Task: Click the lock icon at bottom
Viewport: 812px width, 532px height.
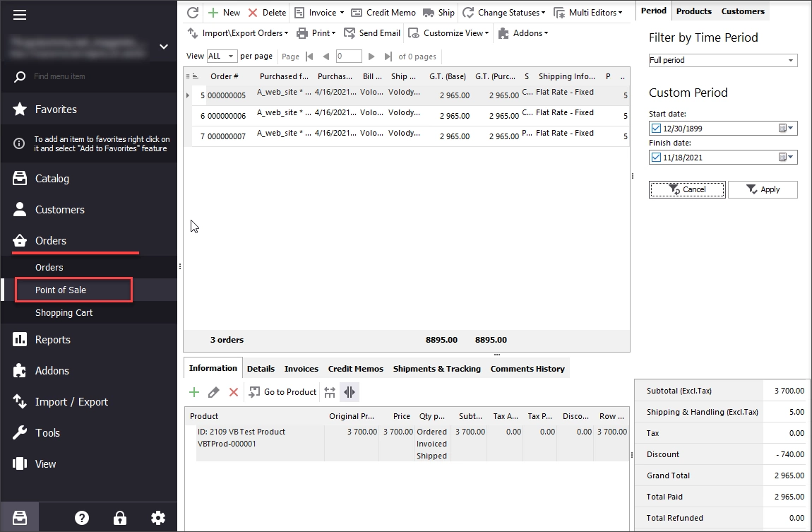Action: point(119,517)
